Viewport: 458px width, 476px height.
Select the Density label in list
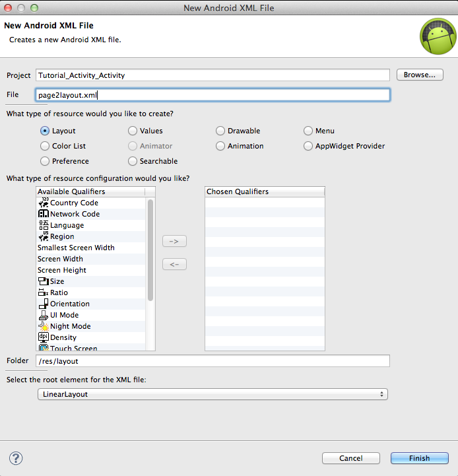63,337
